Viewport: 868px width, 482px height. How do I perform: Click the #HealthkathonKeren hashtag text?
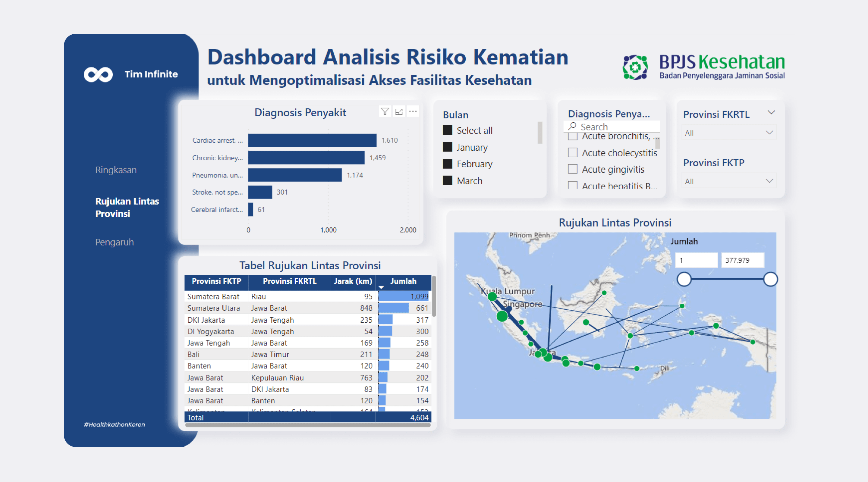point(114,425)
